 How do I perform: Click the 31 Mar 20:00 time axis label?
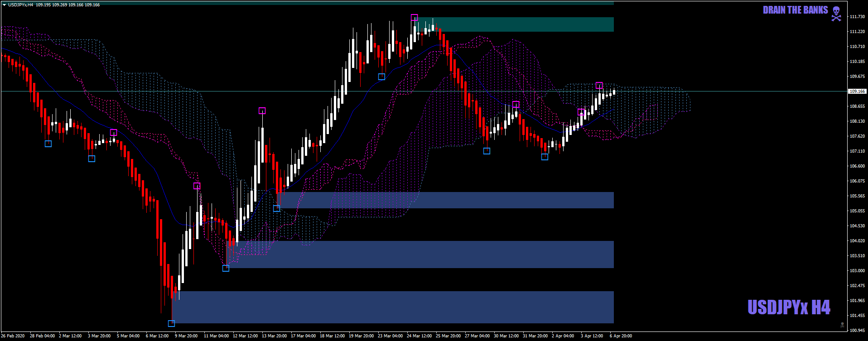pyautogui.click(x=535, y=336)
